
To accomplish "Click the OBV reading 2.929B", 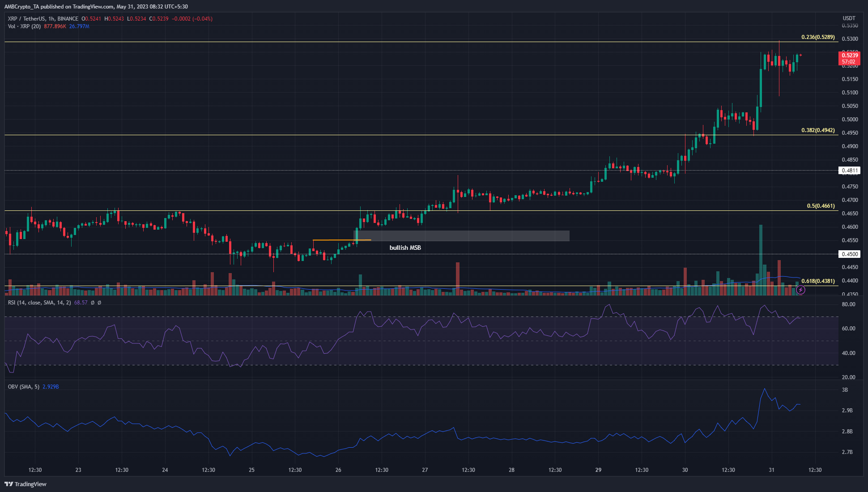I will [x=51, y=386].
